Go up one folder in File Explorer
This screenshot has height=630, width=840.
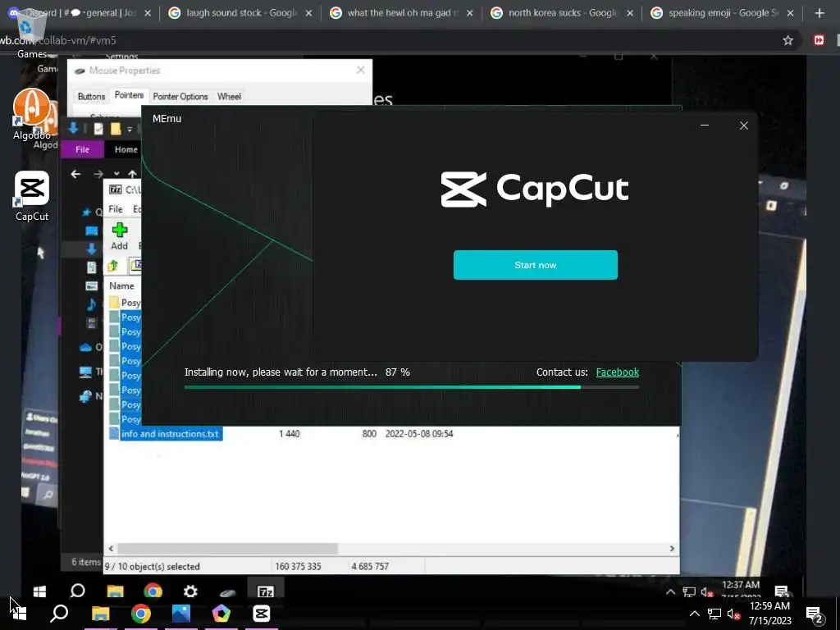[132, 174]
